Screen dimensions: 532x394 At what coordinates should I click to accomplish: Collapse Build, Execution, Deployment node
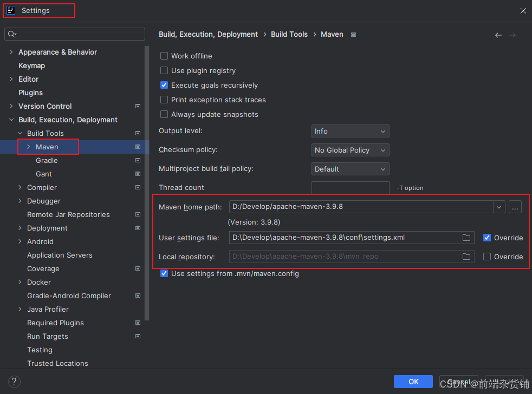click(x=11, y=120)
